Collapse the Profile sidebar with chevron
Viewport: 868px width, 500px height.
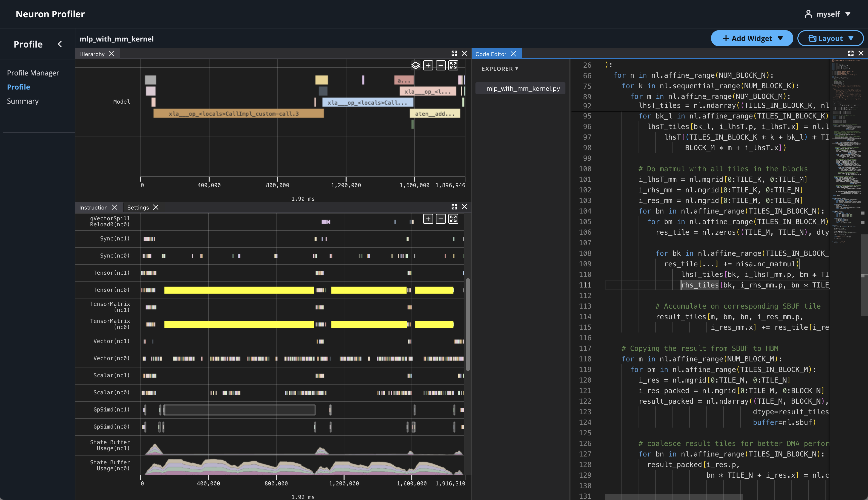(x=60, y=44)
